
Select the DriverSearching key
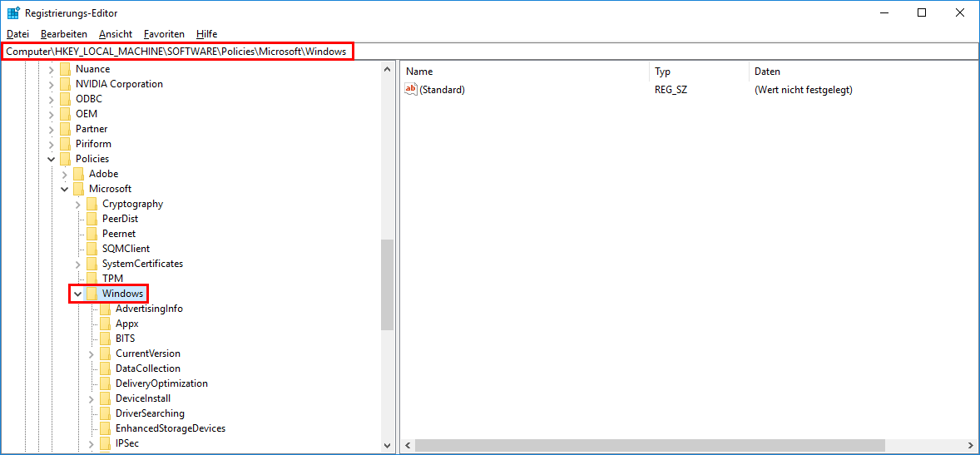click(x=150, y=413)
